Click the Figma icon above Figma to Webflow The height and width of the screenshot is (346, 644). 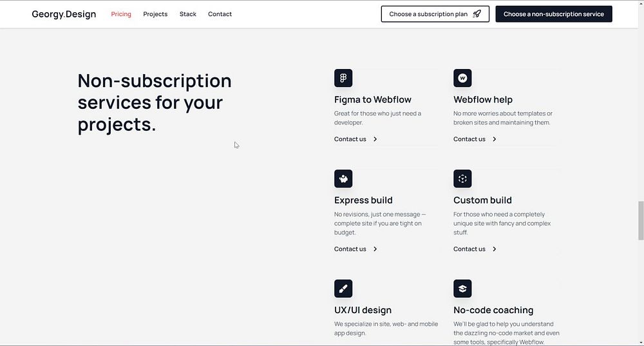(343, 78)
